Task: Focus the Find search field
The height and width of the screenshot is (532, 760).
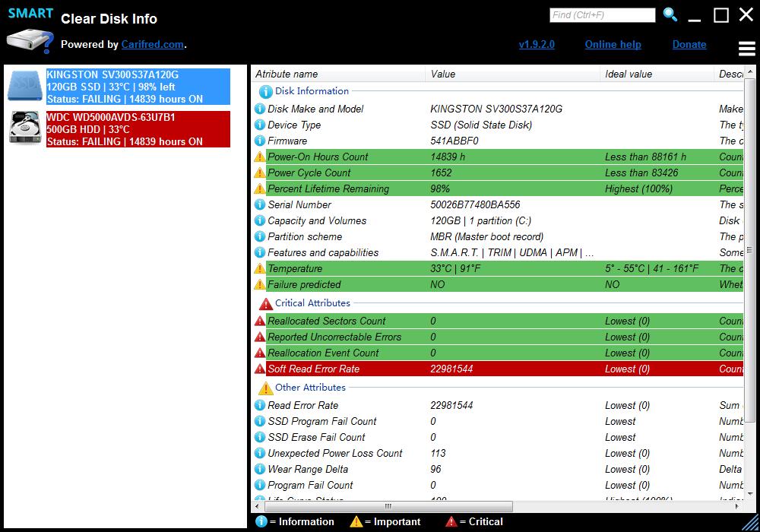Action: click(x=602, y=14)
